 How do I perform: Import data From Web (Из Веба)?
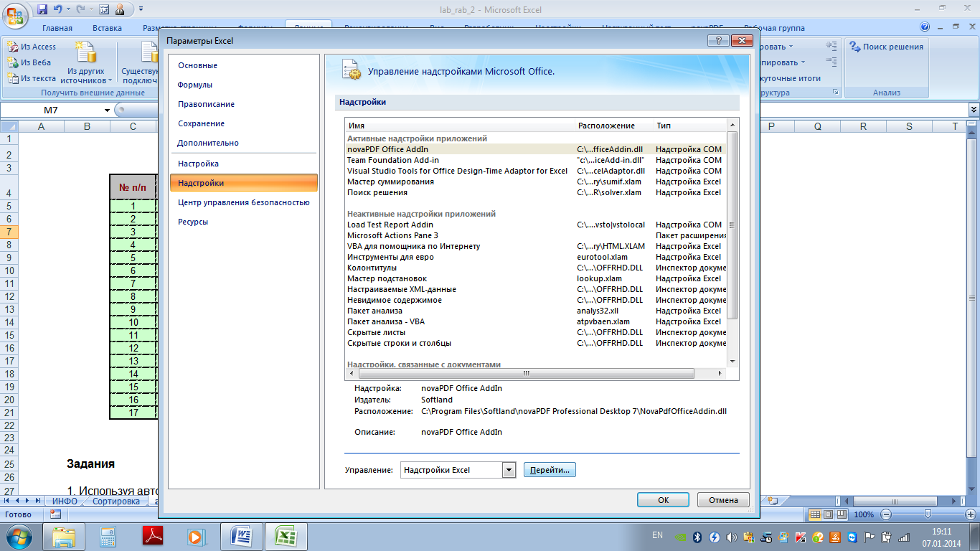click(29, 62)
